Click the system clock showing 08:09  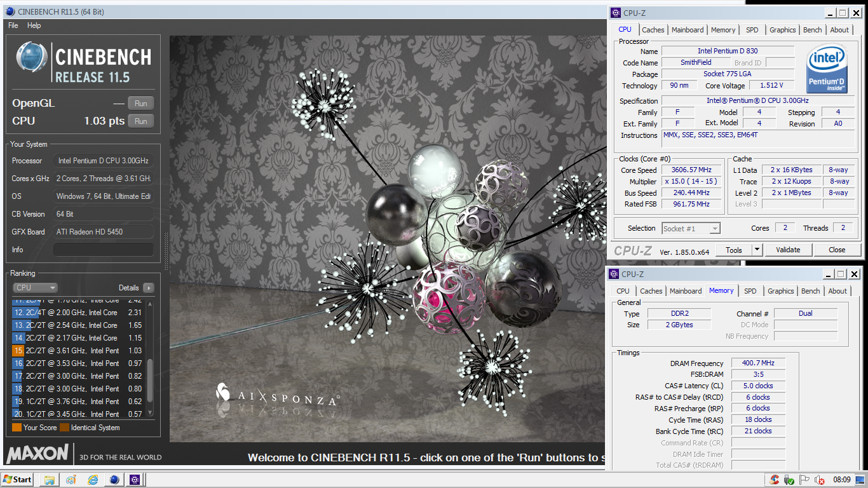click(x=842, y=480)
